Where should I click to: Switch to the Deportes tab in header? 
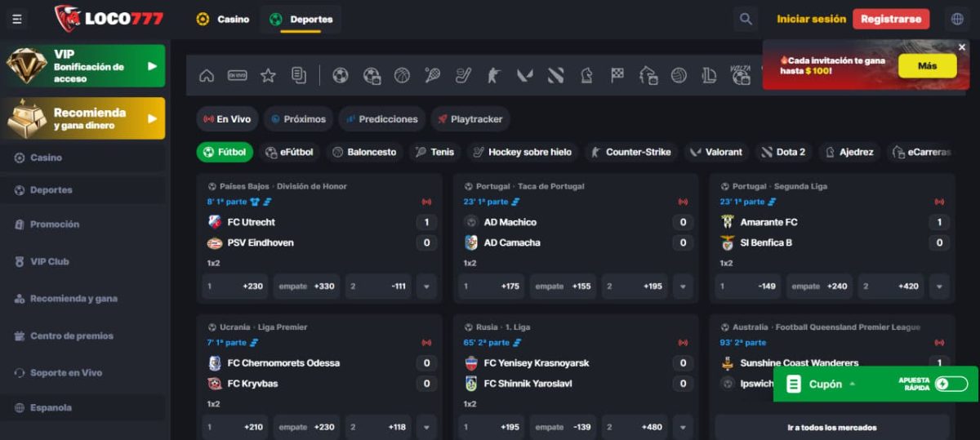(301, 19)
